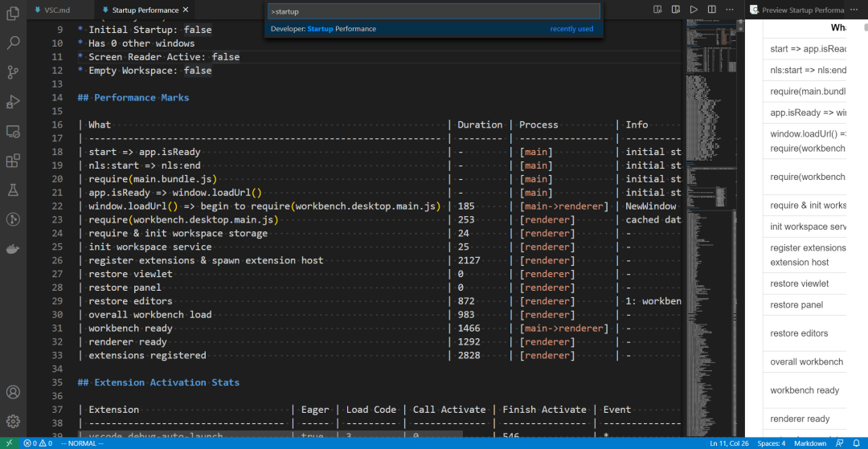The width and height of the screenshot is (868, 449).
Task: Split the editor to the right
Action: tap(710, 10)
